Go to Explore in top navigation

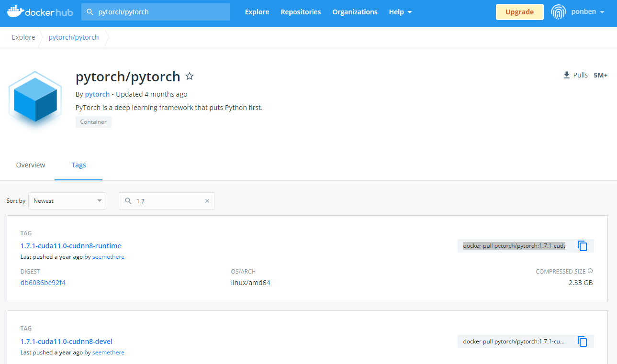[257, 12]
